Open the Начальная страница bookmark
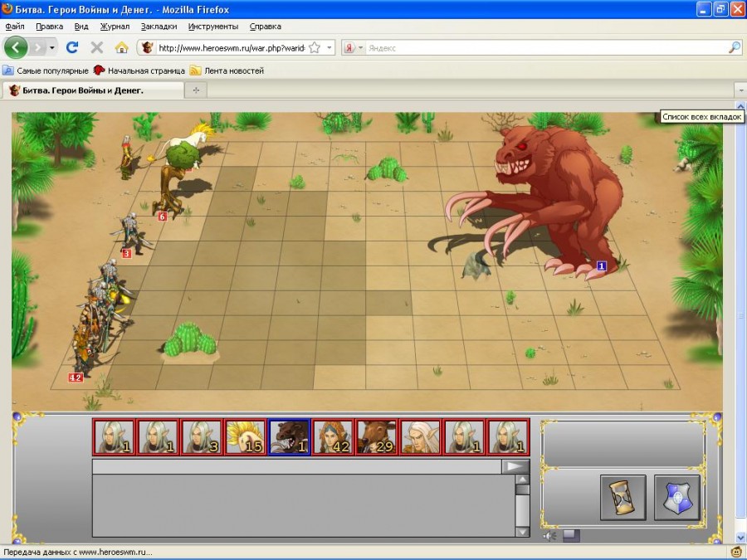 pos(139,71)
